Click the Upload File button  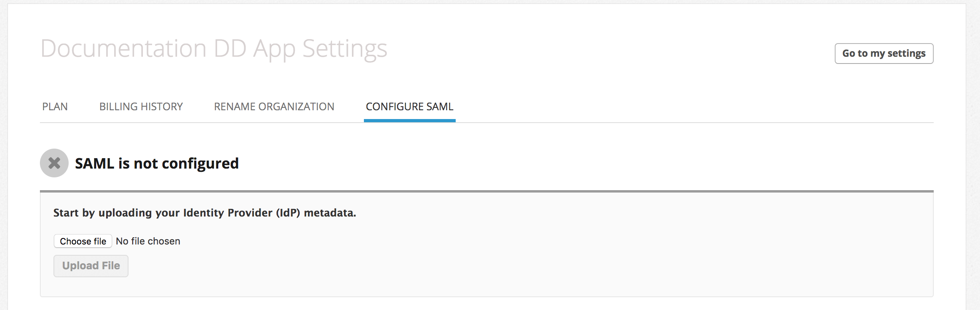[x=91, y=266]
